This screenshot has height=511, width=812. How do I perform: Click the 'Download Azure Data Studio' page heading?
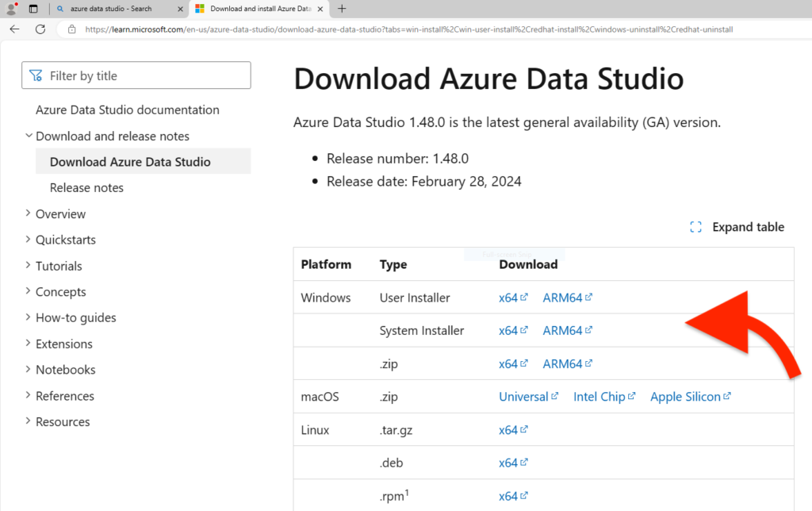pos(488,79)
